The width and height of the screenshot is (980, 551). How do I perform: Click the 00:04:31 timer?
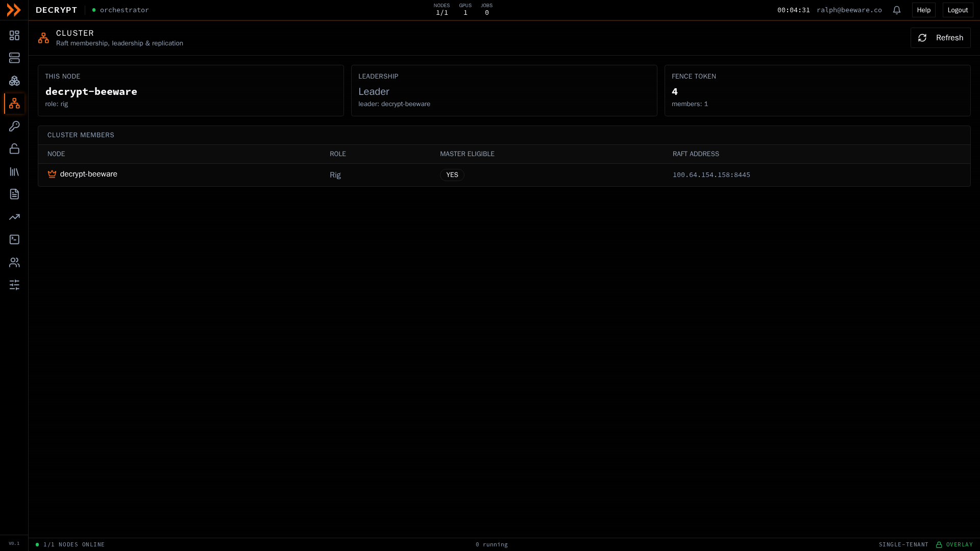click(793, 10)
